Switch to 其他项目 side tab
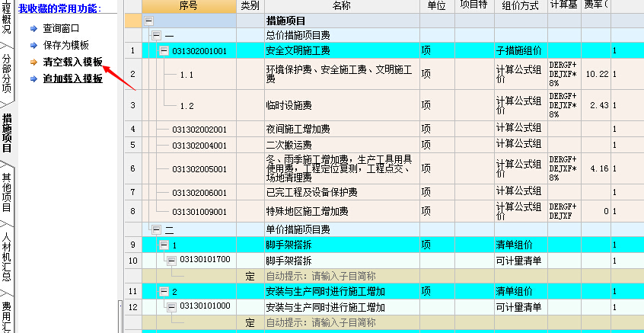Viewport: 644px width, 333px height. 7,192
